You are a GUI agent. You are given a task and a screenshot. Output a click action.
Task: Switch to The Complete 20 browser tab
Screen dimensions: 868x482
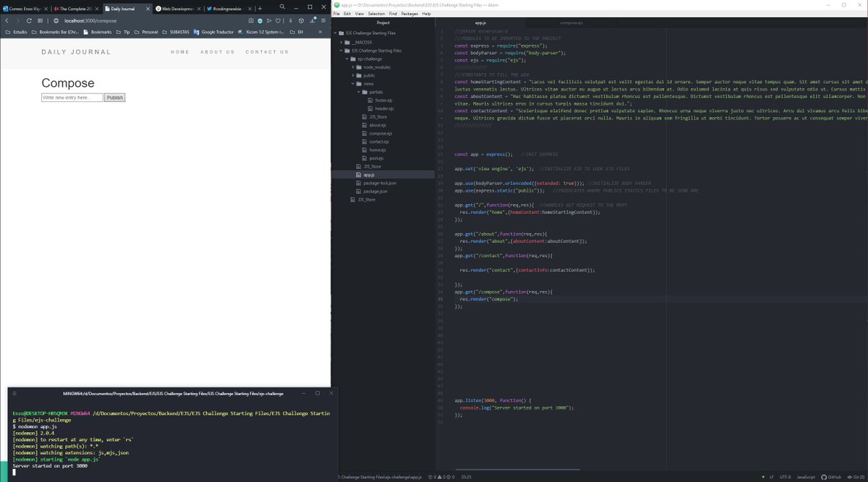[76, 9]
